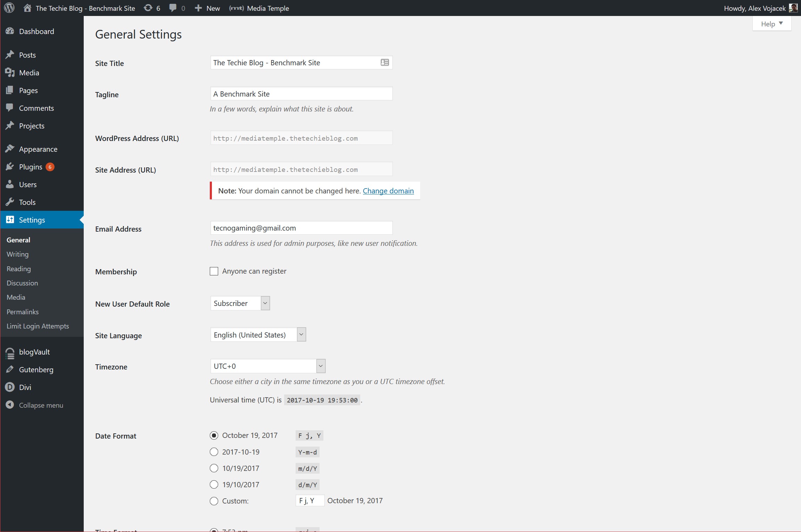The width and height of the screenshot is (801, 532).
Task: Open the Permalinks settings submenu
Action: pos(23,312)
